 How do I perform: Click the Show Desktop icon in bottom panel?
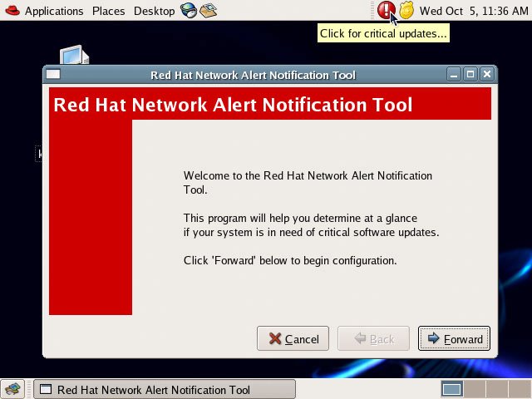tap(12, 389)
